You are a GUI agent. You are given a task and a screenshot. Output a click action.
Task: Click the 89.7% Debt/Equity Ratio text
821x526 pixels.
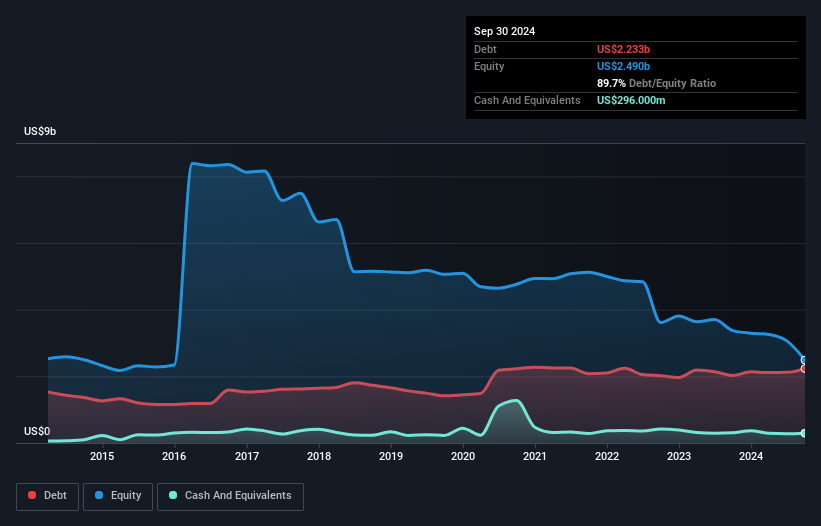click(656, 83)
